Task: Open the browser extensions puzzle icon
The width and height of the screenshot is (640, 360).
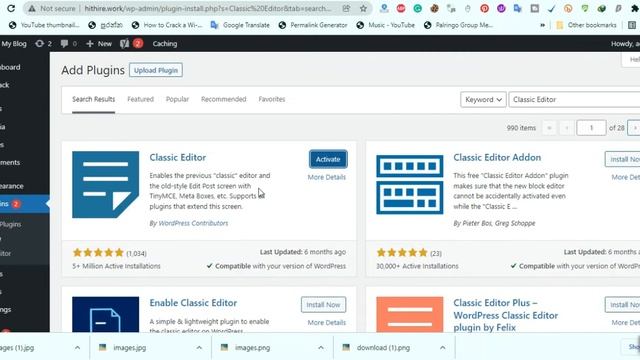Action: tap(635, 8)
